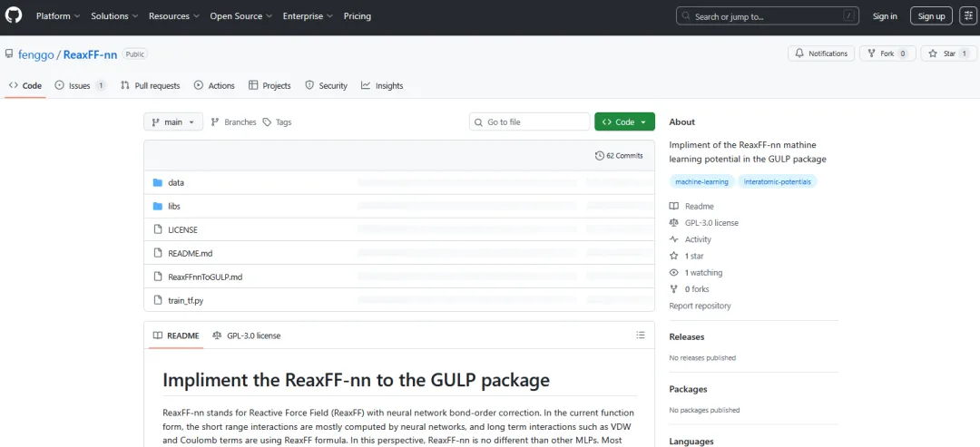Switch to the Issues tab
This screenshot has width=980, height=447.
click(80, 85)
